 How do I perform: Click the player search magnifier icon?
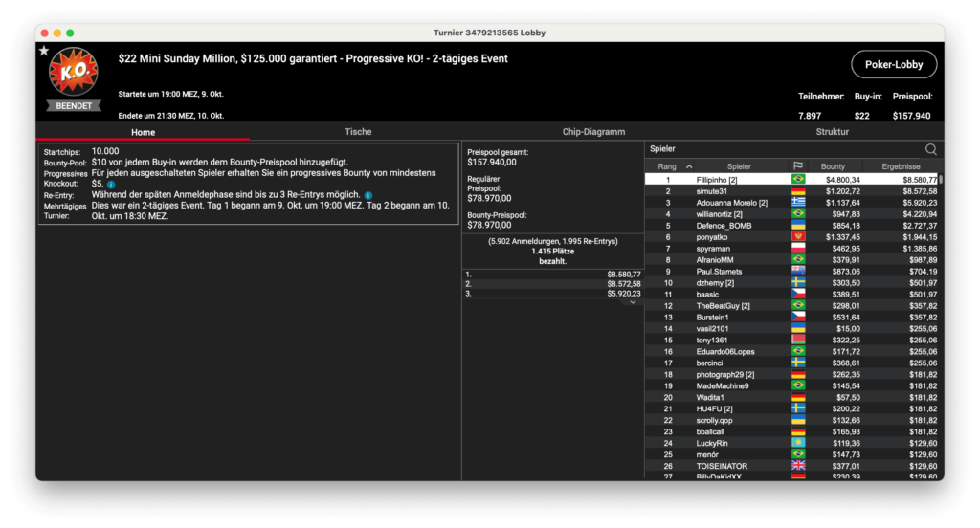[x=930, y=149]
